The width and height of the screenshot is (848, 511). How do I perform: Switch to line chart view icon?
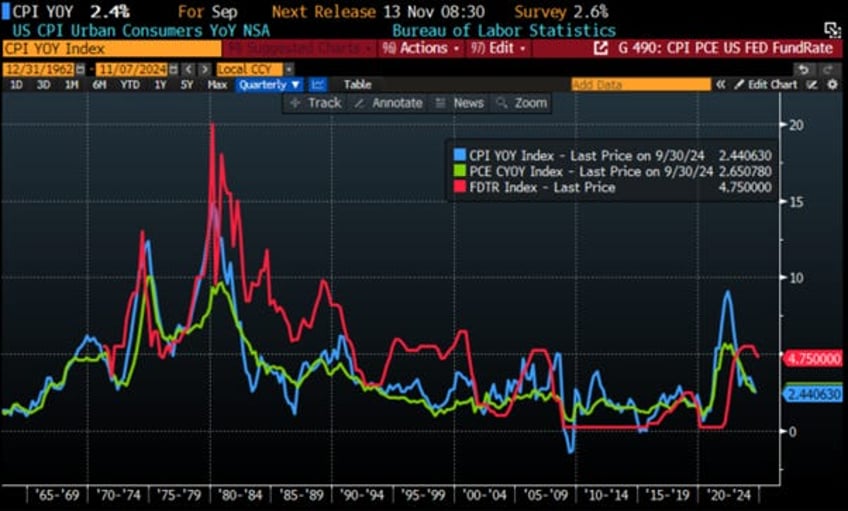coord(318,84)
